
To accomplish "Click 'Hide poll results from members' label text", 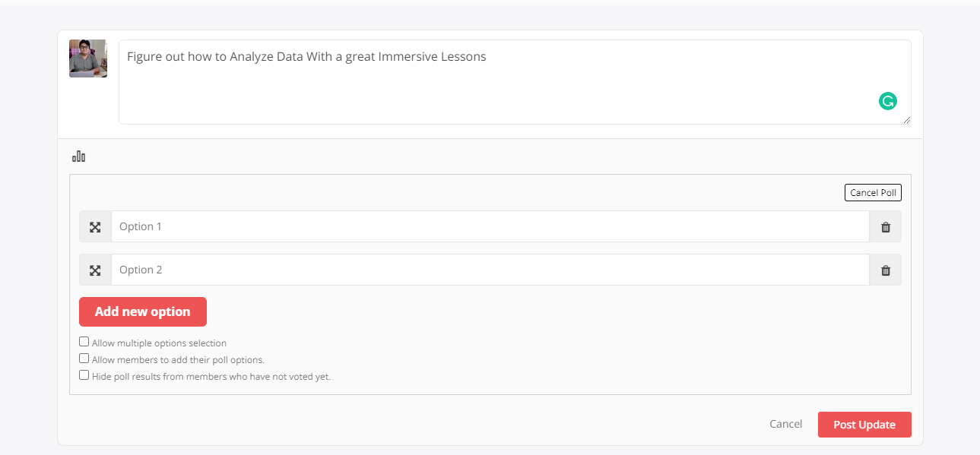I will click(211, 376).
